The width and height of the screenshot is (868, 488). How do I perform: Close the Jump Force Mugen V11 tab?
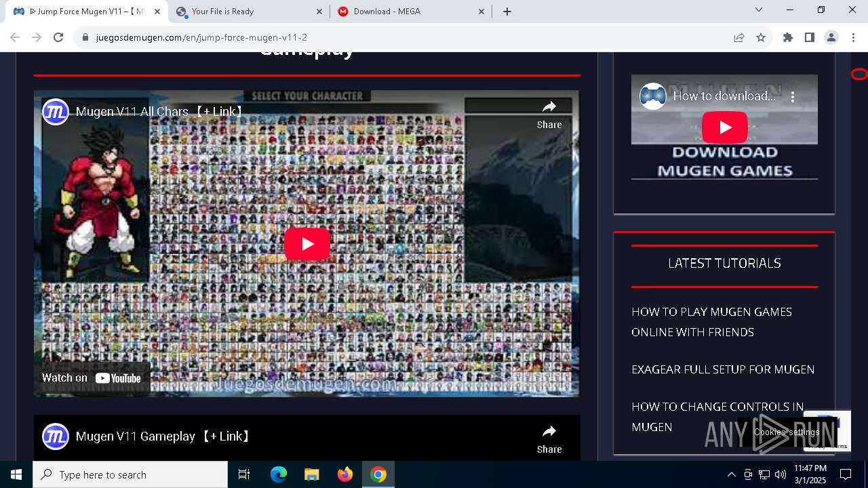[x=157, y=12]
